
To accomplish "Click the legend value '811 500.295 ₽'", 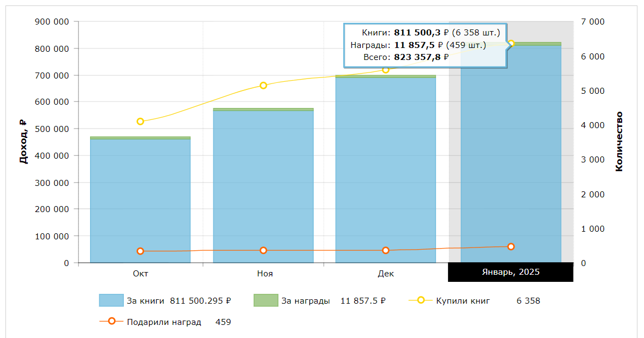I will [x=200, y=301].
